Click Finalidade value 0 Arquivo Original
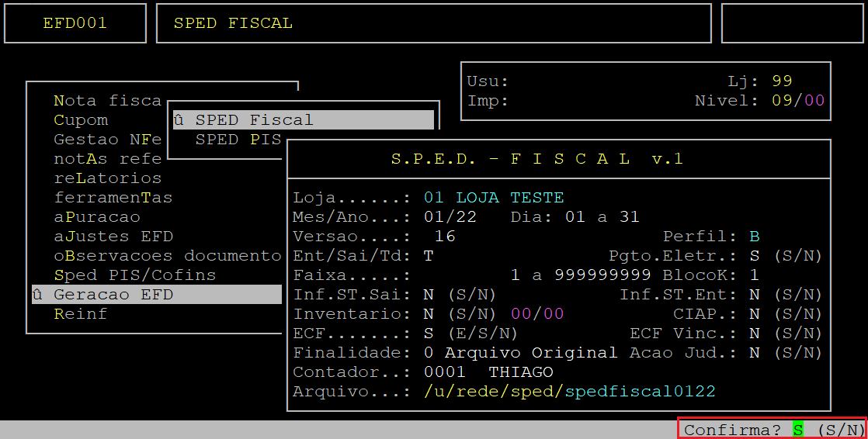 [x=520, y=352]
